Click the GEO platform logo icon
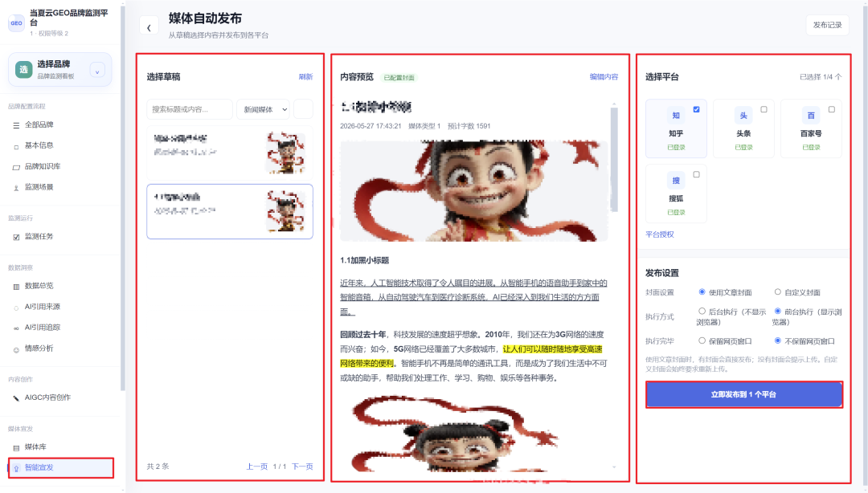This screenshot has height=493, width=868. click(16, 22)
